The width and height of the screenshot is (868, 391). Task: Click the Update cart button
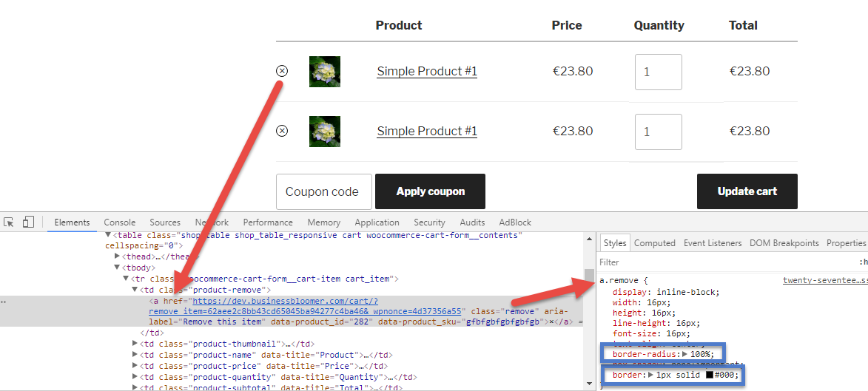747,191
